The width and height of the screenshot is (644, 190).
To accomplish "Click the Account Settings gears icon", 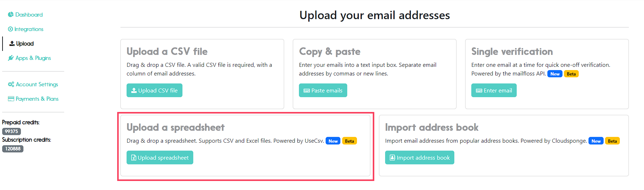I will pyautogui.click(x=11, y=84).
